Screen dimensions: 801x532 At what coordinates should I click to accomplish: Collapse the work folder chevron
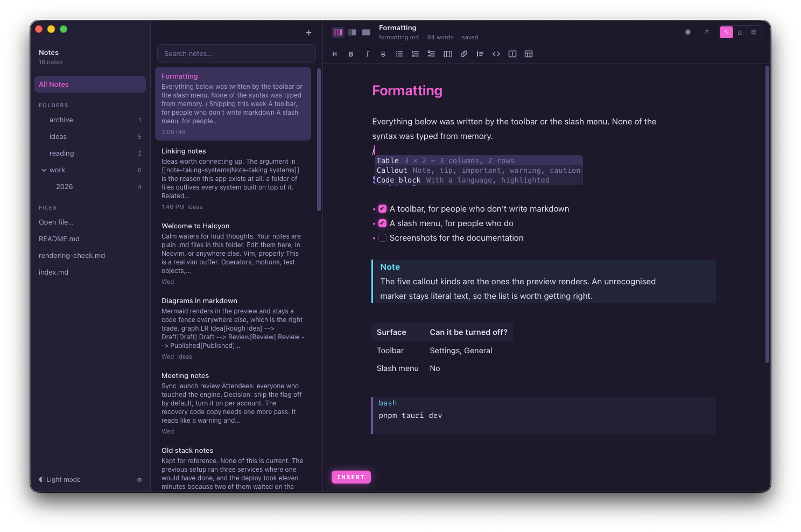[x=44, y=170]
